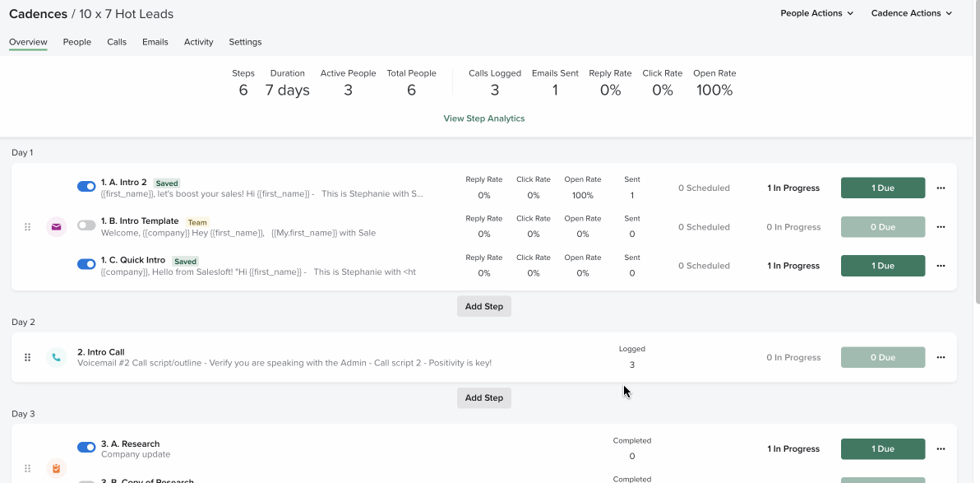Expand the People Actions dropdown
980x483 pixels.
click(x=816, y=13)
